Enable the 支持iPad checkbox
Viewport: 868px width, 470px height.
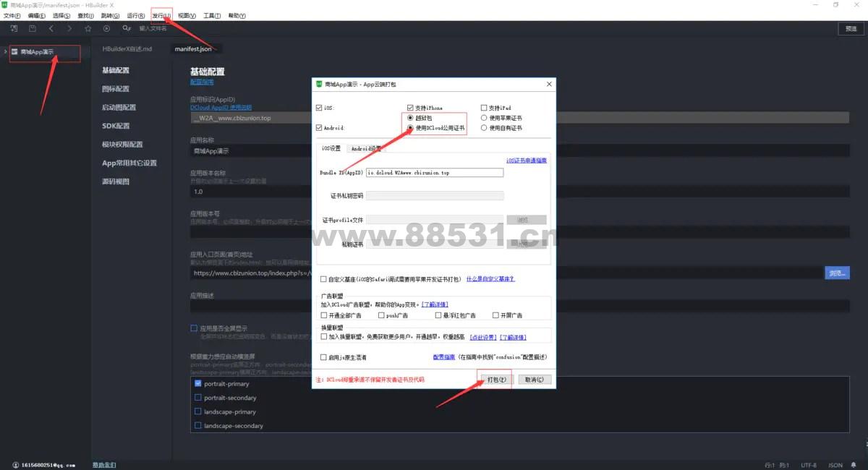[484, 108]
